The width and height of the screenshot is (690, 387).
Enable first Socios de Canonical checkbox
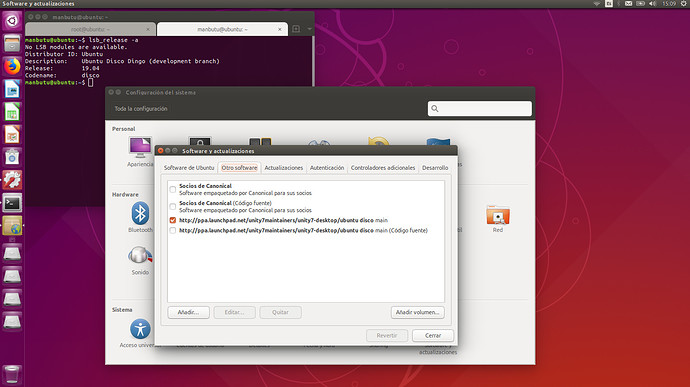172,189
